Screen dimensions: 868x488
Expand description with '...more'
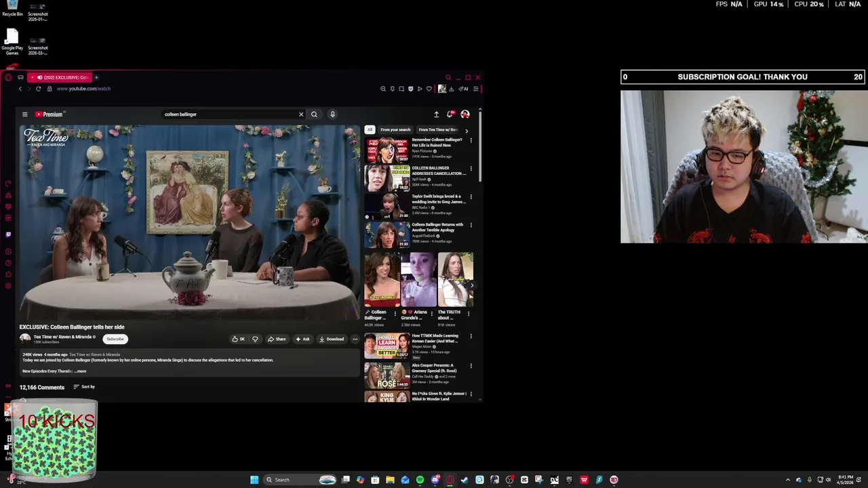80,371
